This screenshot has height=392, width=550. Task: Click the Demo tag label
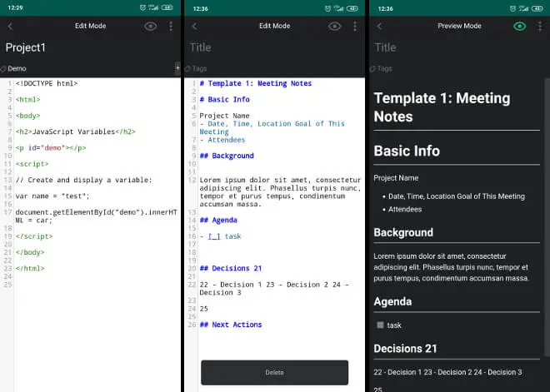click(x=17, y=68)
